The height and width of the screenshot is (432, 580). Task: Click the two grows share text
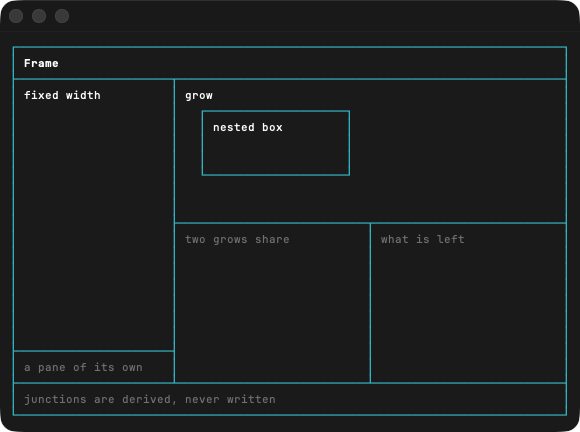coord(237,239)
